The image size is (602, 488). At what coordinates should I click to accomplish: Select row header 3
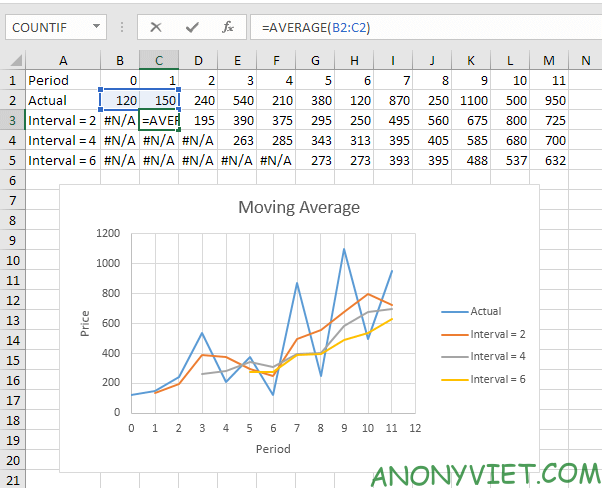(12, 120)
